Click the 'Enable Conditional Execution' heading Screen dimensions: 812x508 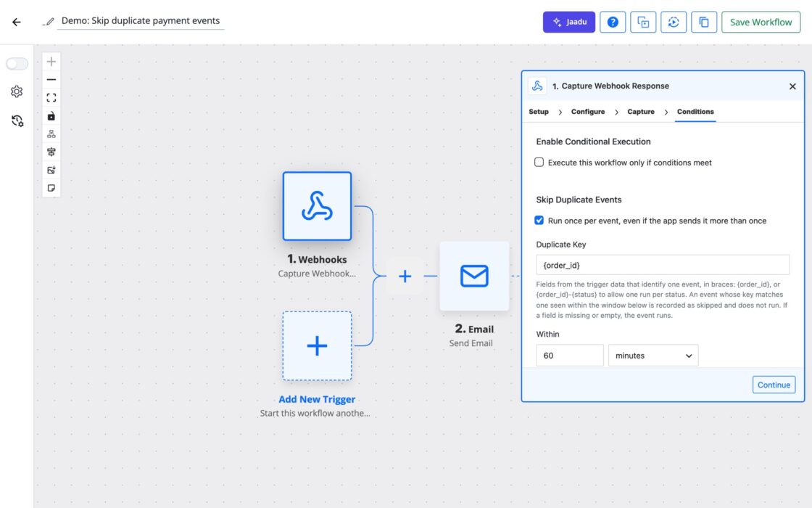(x=593, y=142)
